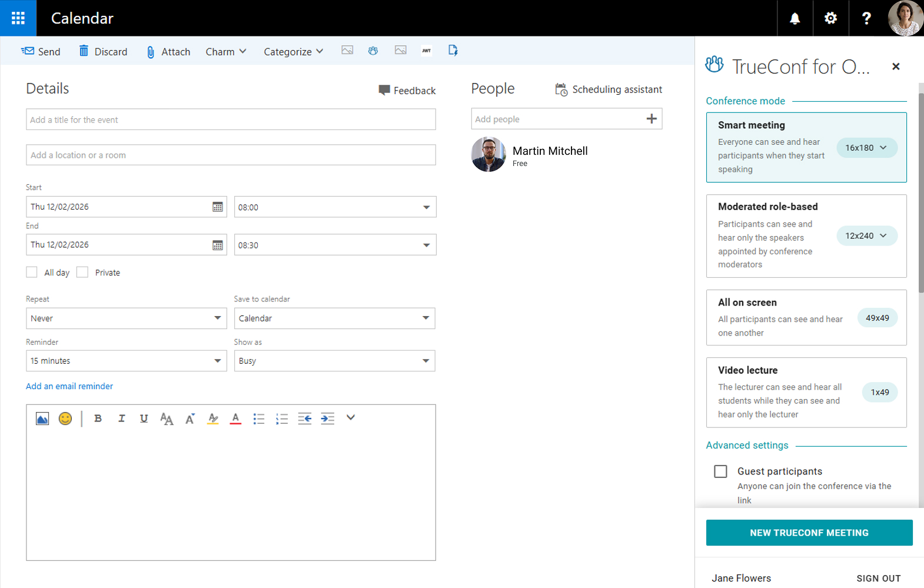Open notifications bell

(x=795, y=18)
